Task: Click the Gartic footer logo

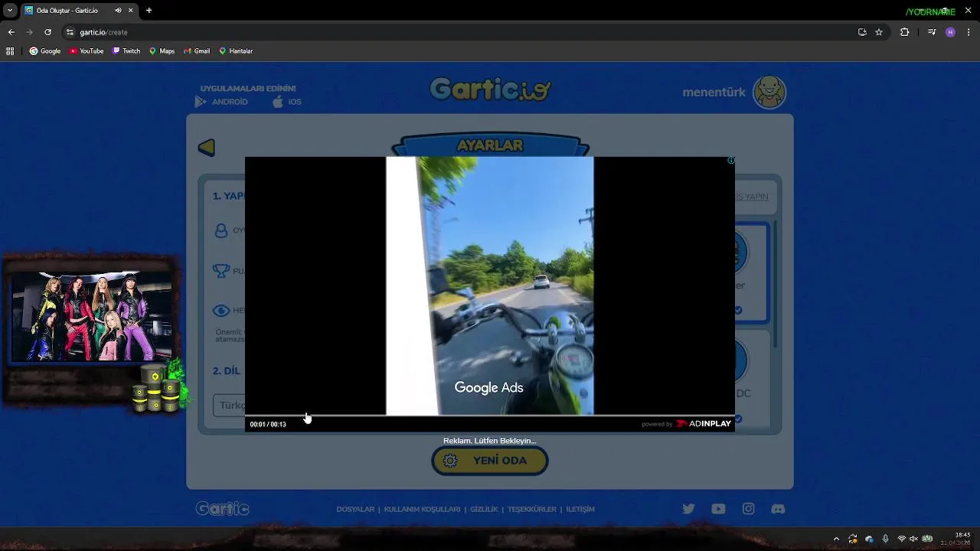Action: [x=222, y=509]
